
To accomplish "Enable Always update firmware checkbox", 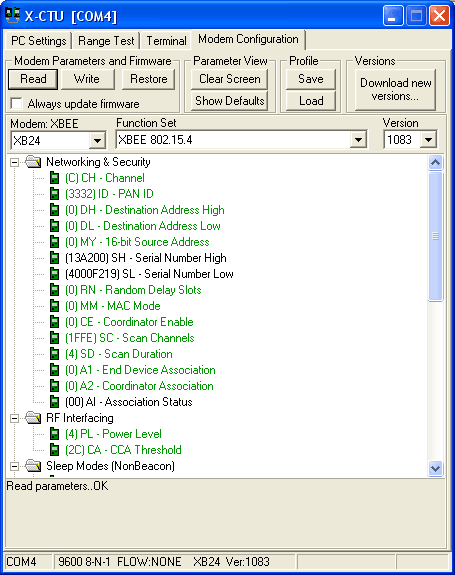I will pos(16,103).
